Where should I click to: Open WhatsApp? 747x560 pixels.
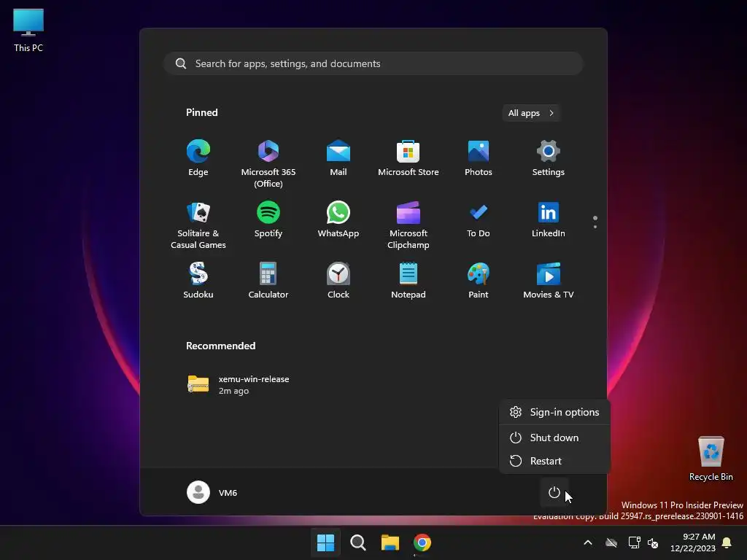(338, 219)
